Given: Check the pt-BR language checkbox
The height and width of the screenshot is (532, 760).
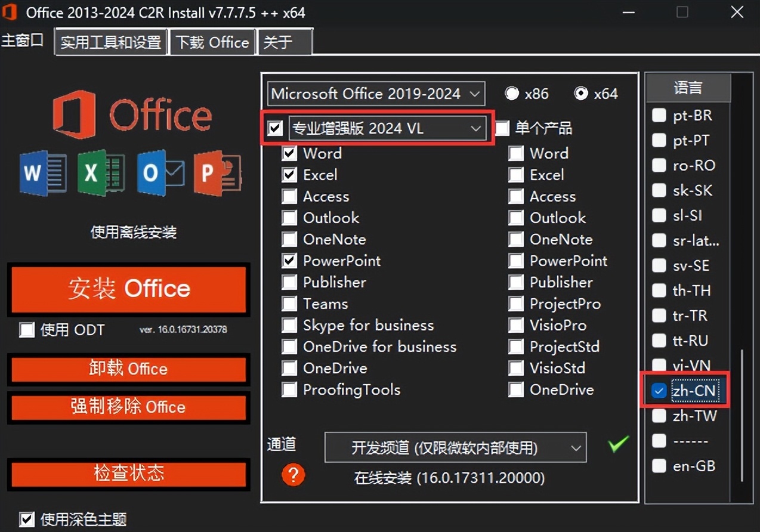Looking at the screenshot, I should tap(659, 115).
